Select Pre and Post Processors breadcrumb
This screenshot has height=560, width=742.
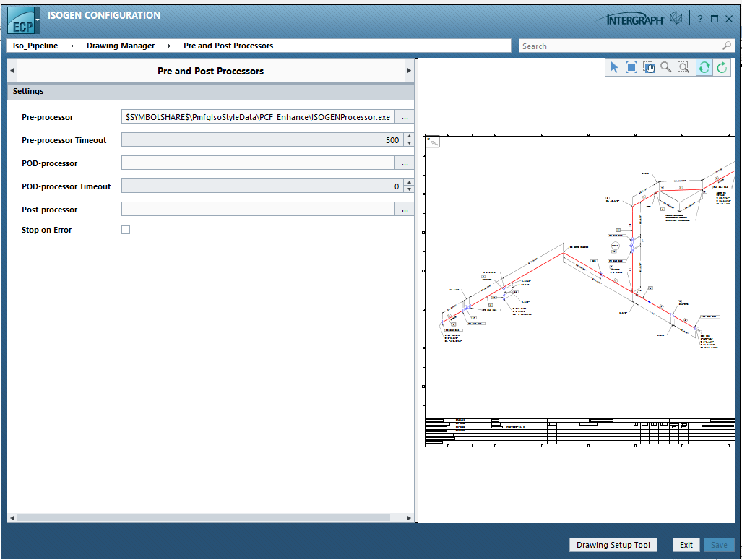tap(228, 46)
